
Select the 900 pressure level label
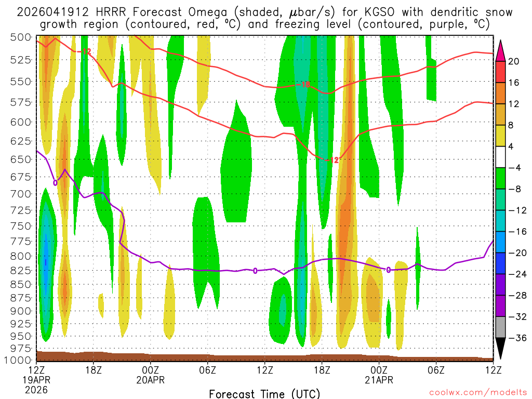tap(21, 311)
